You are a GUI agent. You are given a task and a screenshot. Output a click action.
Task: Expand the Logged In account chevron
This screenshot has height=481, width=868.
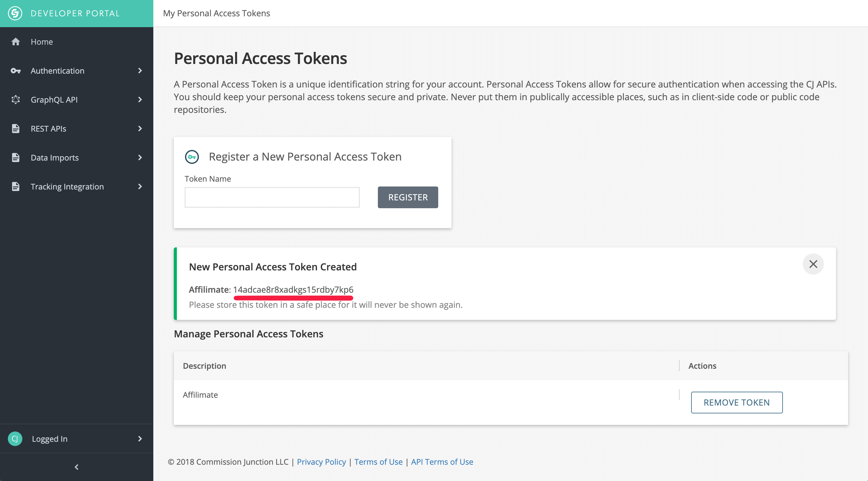[140, 438]
